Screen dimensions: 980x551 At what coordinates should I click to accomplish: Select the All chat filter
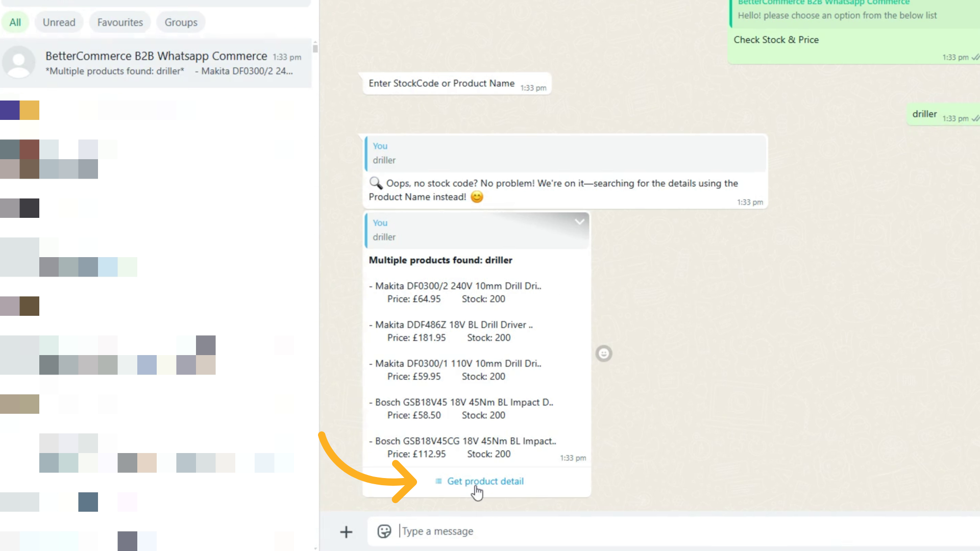[15, 22]
